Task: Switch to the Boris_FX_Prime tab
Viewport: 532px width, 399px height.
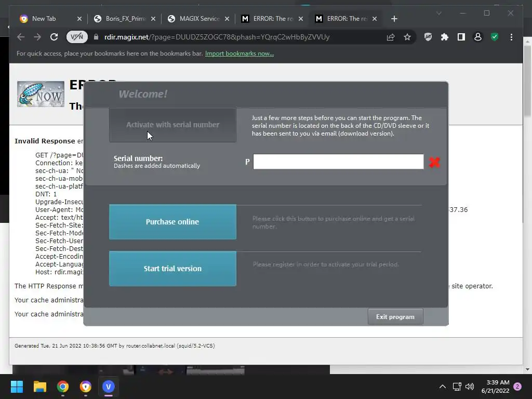Action: 125,19
